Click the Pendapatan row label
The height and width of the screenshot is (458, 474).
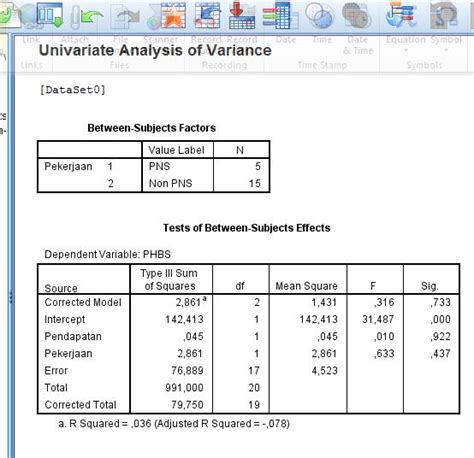coord(73,336)
